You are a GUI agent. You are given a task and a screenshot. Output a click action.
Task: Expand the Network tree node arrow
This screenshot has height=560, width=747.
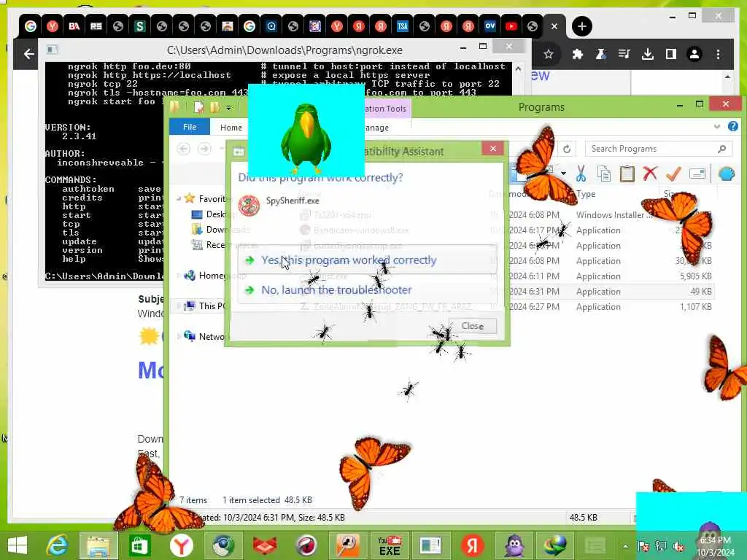click(179, 336)
